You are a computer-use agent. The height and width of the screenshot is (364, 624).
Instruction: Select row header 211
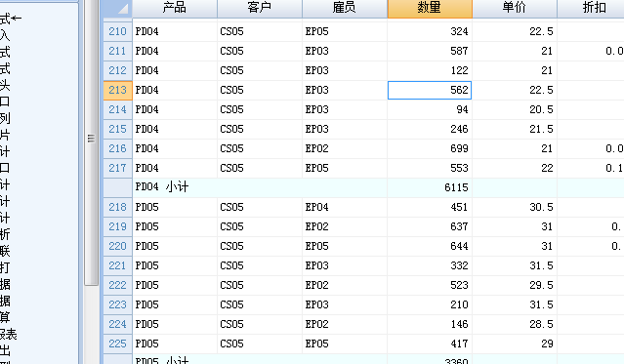118,51
